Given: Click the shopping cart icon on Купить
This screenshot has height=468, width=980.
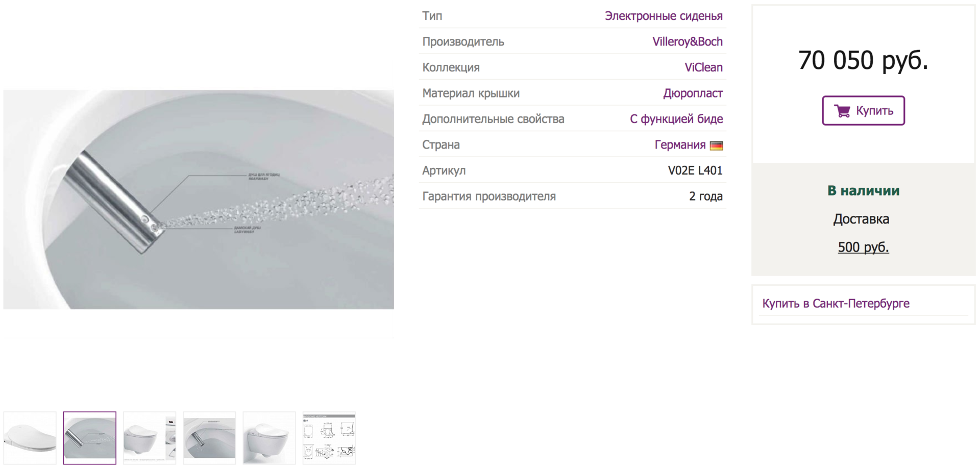Looking at the screenshot, I should pyautogui.click(x=842, y=111).
